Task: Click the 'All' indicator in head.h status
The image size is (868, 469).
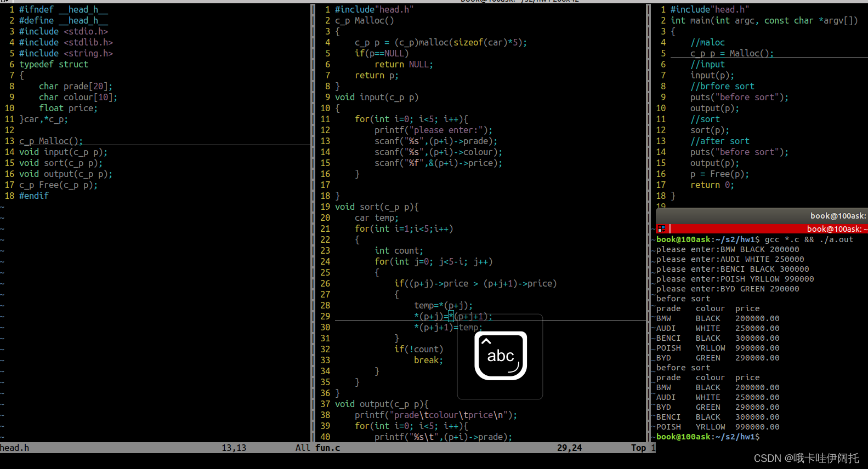Action: coord(303,448)
